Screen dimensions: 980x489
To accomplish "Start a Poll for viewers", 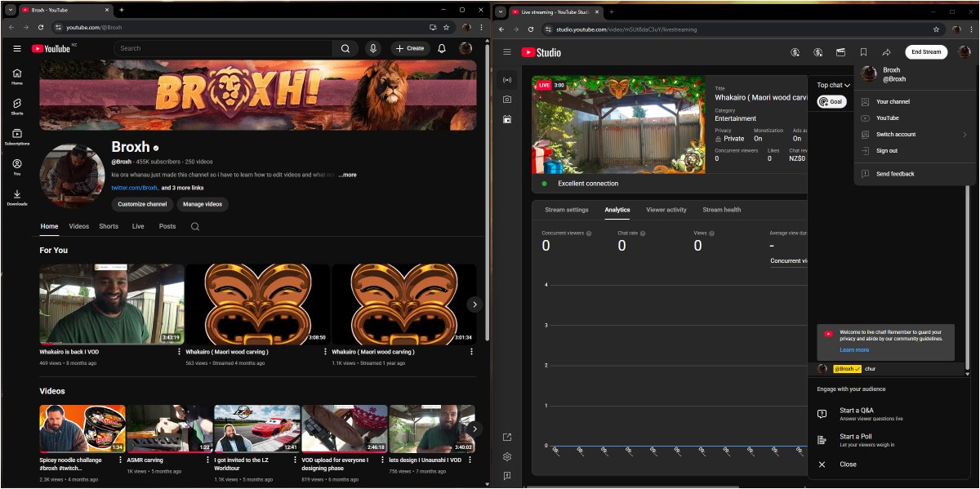I will click(x=889, y=441).
